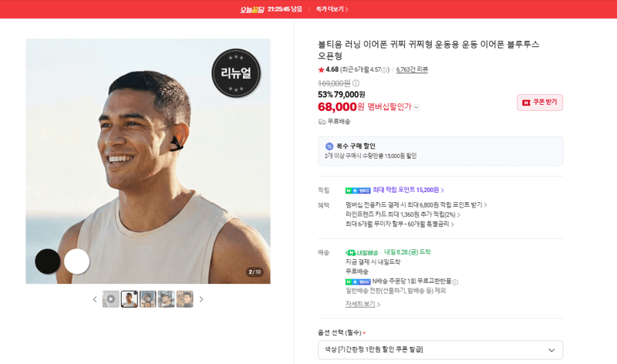Click the 내일 8.28.(금) 도착 text
The height and width of the screenshot is (364, 617).
coord(407,252)
